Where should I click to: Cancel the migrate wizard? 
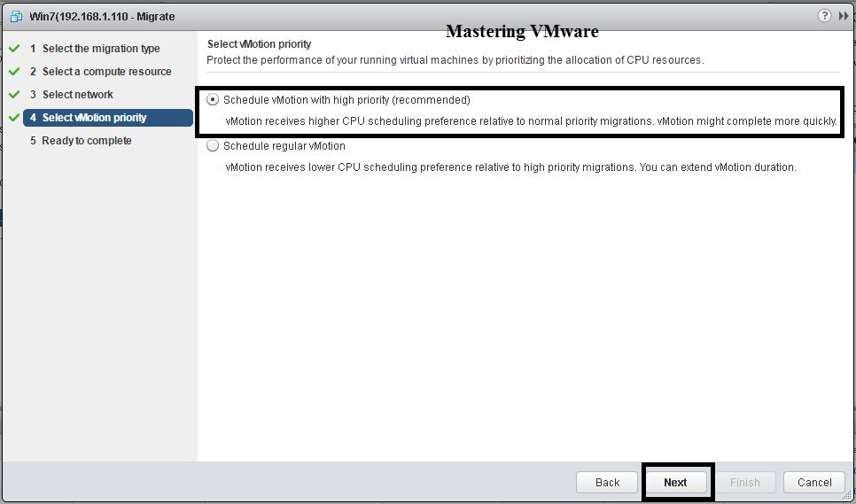pyautogui.click(x=814, y=482)
